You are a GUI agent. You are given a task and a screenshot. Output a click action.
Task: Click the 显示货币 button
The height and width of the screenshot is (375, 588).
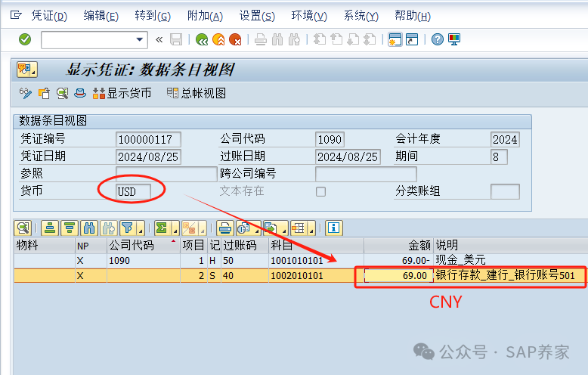pos(122,94)
